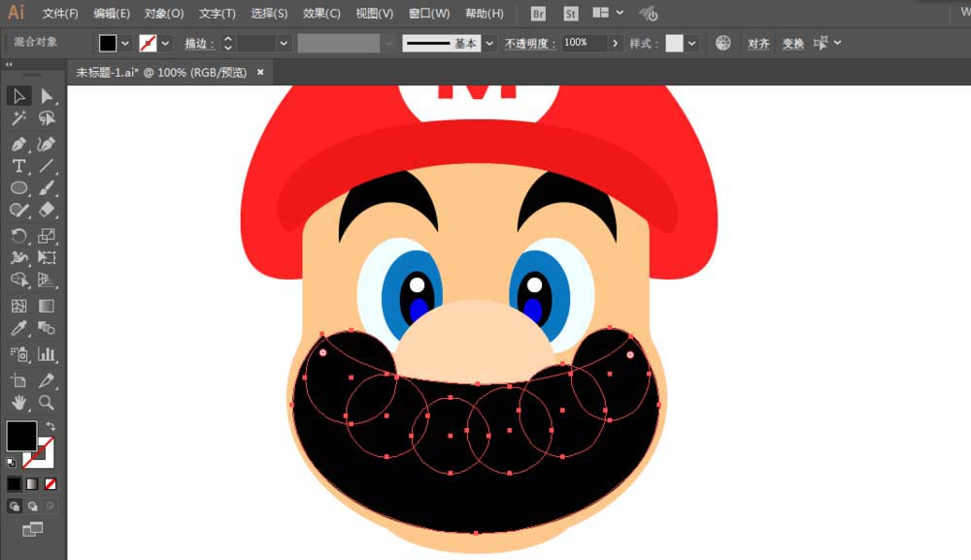Select the Eyedropper tool
This screenshot has width=971, height=560.
[x=18, y=328]
